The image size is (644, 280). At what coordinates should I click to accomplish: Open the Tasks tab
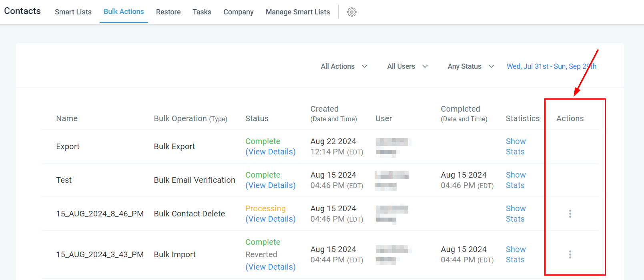pyautogui.click(x=202, y=12)
